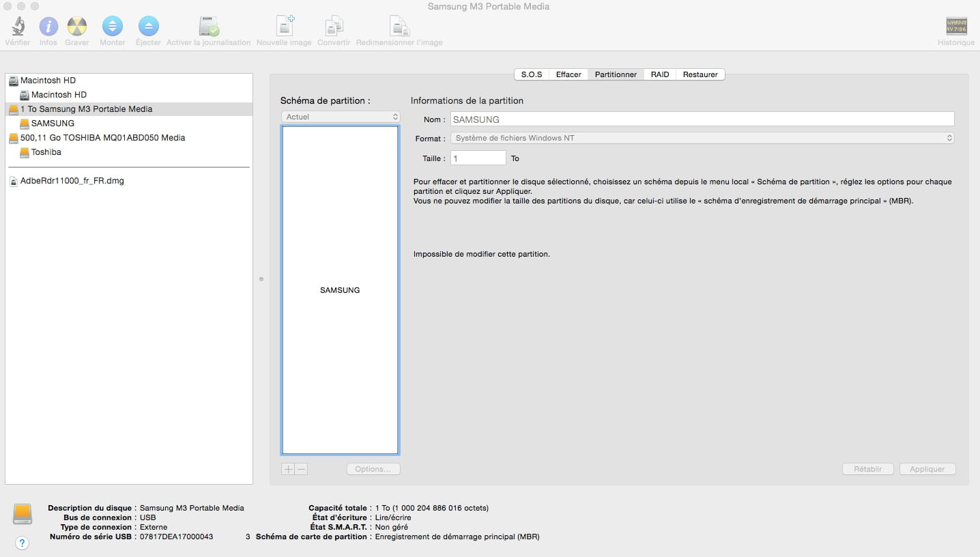Viewport: 980px width, 557px height.
Task: Click the Monter toolbar icon
Action: 113,27
